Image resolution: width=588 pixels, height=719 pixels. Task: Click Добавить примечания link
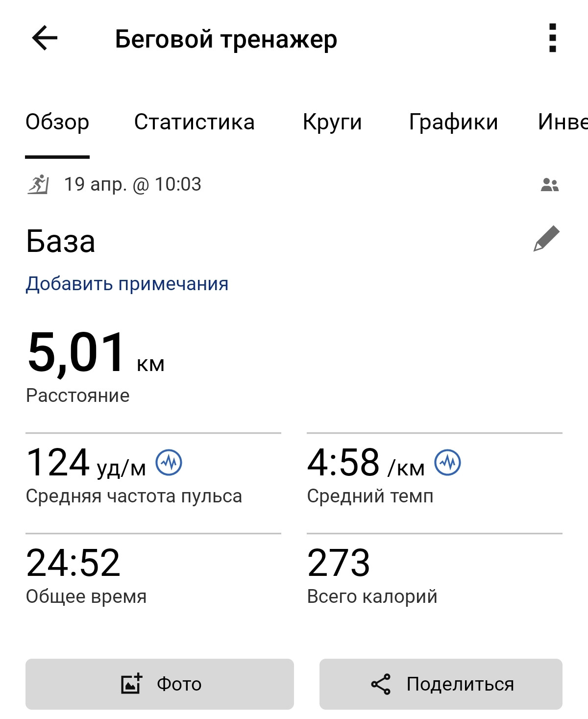tap(127, 284)
